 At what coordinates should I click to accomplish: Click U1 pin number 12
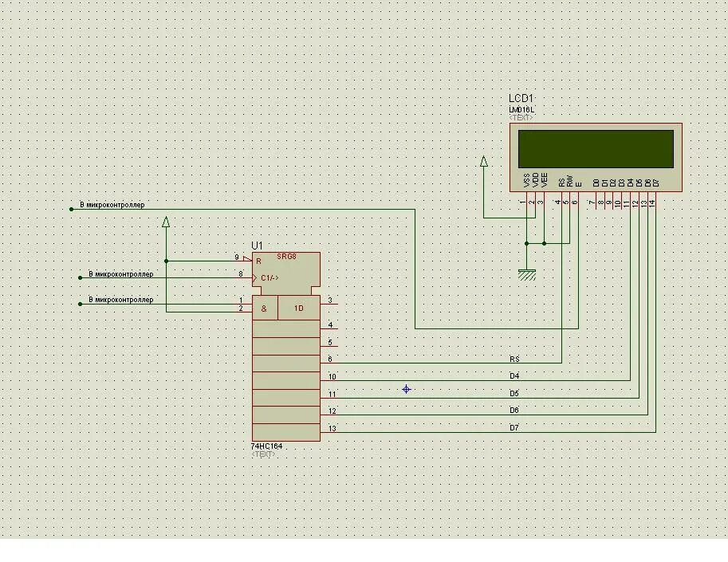(332, 411)
